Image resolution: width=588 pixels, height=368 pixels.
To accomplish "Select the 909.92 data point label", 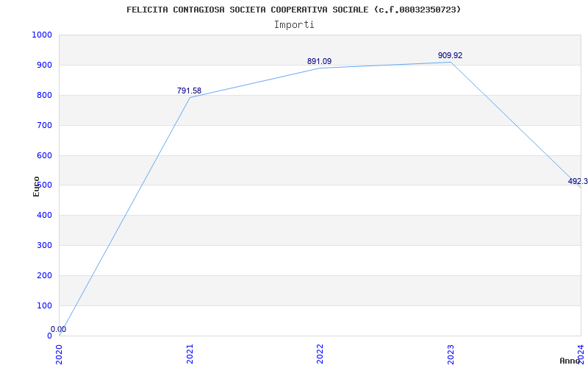I will (451, 55).
